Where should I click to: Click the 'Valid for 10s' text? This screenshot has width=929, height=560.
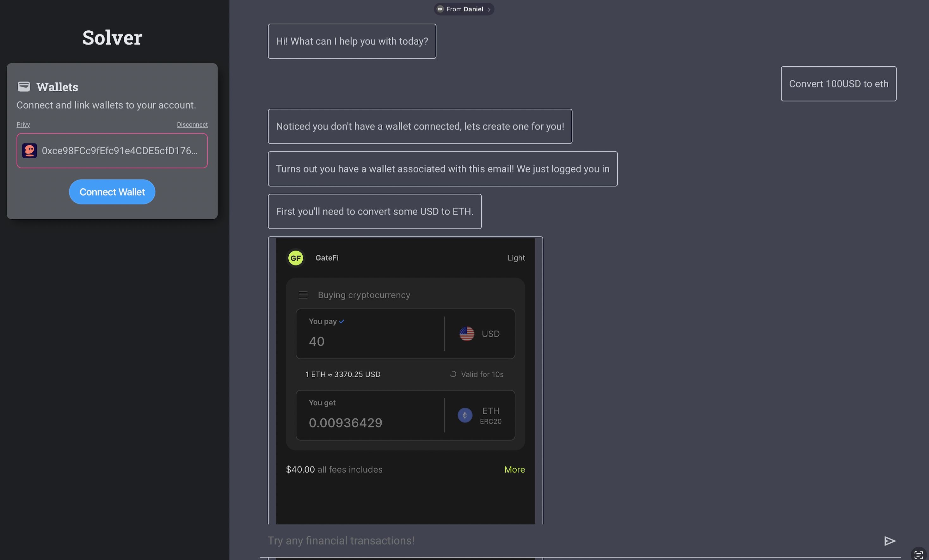point(482,374)
